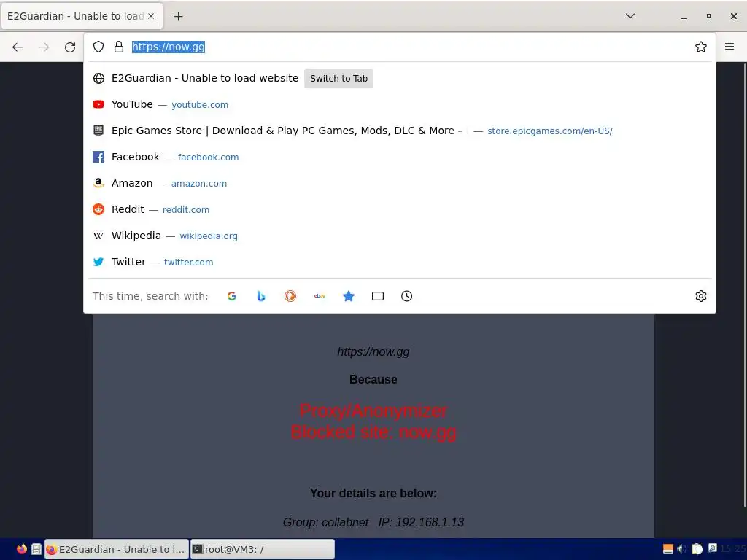Open the Facebook suggestion
Screen dimensions: 747x560
coord(399,157)
